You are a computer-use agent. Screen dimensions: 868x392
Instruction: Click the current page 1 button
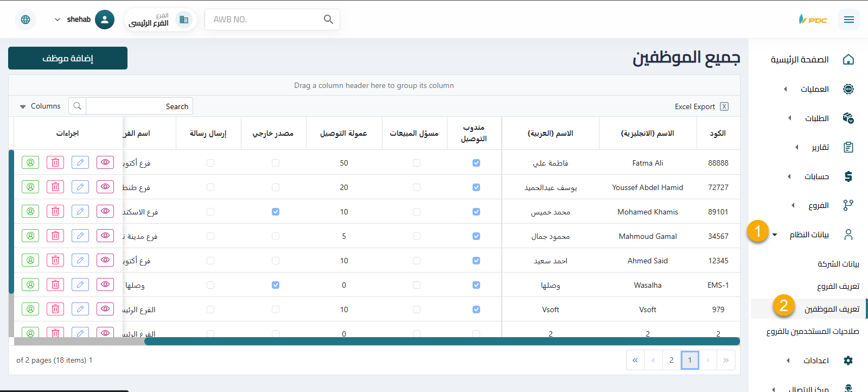[690, 360]
